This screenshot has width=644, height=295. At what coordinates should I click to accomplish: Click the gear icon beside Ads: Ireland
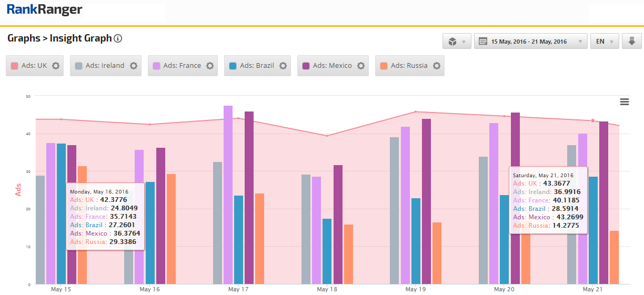click(134, 66)
